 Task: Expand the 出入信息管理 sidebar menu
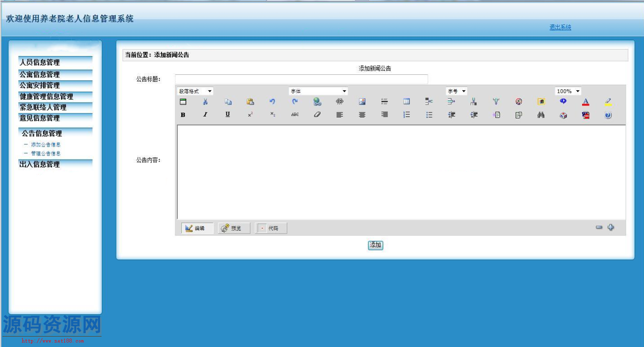pyautogui.click(x=40, y=164)
